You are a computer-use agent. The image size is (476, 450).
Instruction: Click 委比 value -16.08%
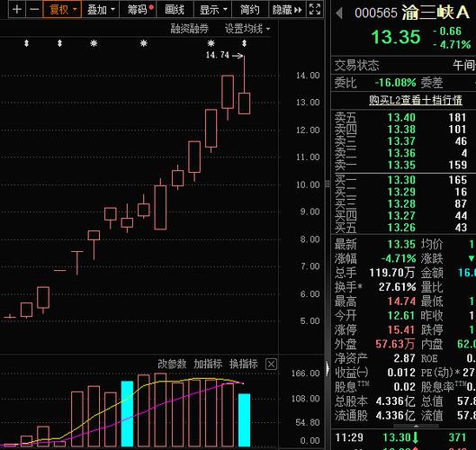[396, 83]
